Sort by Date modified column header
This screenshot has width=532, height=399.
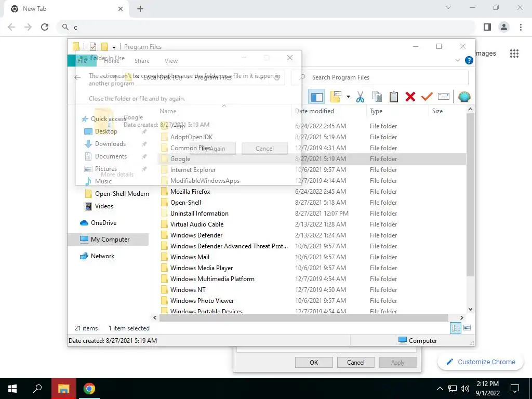[x=329, y=111]
